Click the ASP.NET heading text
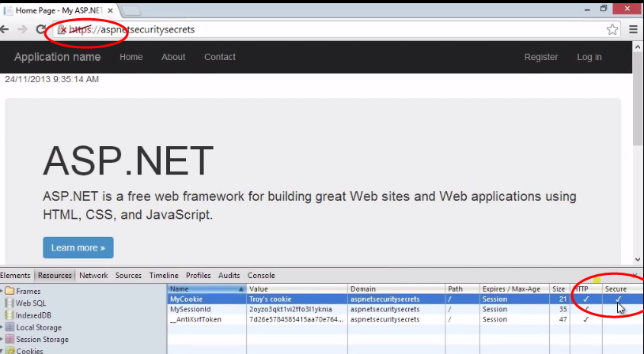 point(128,160)
